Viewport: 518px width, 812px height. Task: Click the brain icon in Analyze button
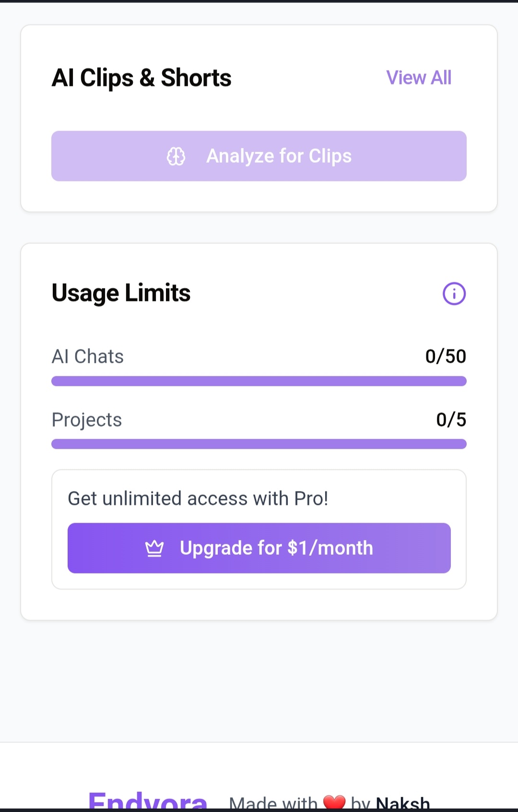[x=176, y=156]
